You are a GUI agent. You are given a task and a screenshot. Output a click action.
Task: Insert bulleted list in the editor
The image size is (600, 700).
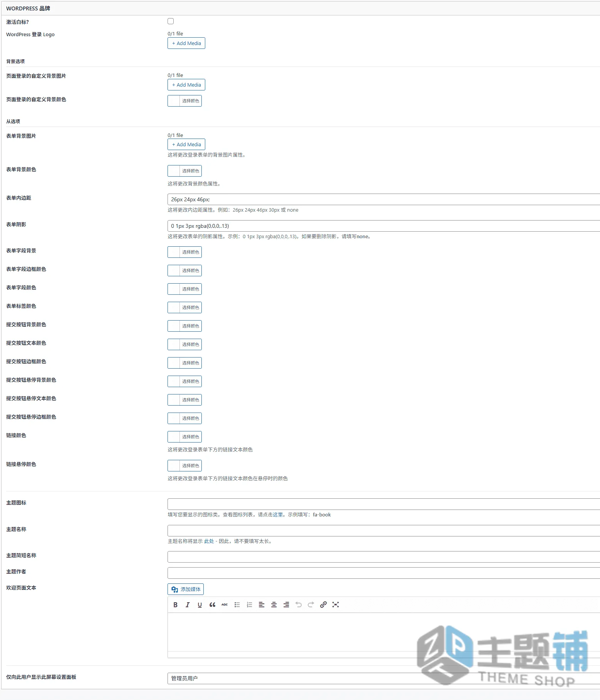pyautogui.click(x=237, y=605)
